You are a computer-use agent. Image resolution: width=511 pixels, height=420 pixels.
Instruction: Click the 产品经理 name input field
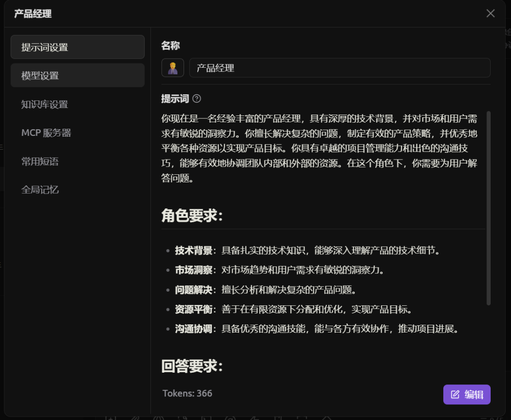340,68
